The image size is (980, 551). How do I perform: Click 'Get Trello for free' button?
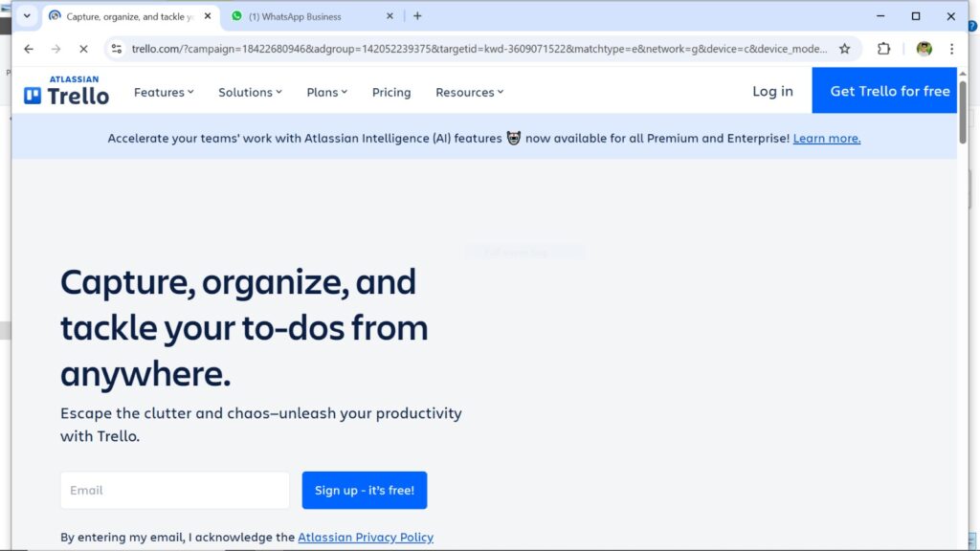click(883, 91)
